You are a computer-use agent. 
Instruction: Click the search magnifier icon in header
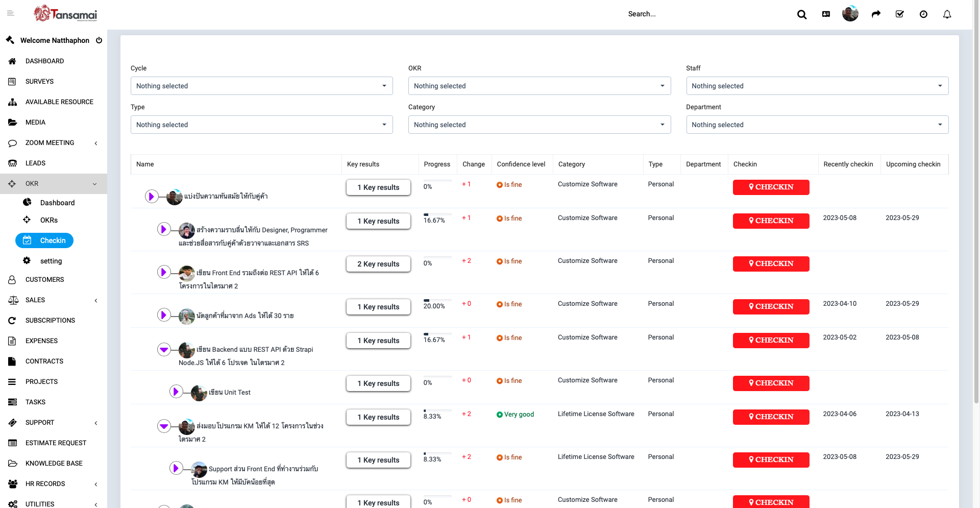[802, 14]
